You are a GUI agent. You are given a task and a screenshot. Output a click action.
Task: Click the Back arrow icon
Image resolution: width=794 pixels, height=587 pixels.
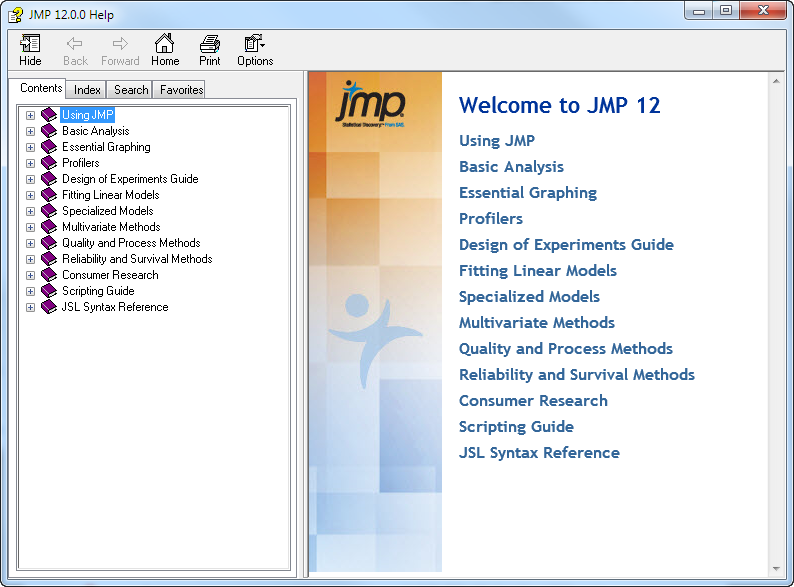pyautogui.click(x=75, y=44)
